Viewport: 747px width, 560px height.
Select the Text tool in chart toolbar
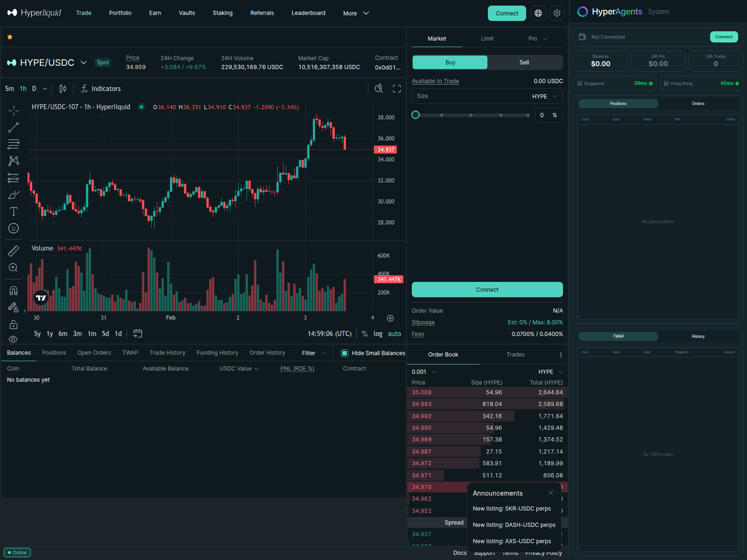click(x=14, y=211)
